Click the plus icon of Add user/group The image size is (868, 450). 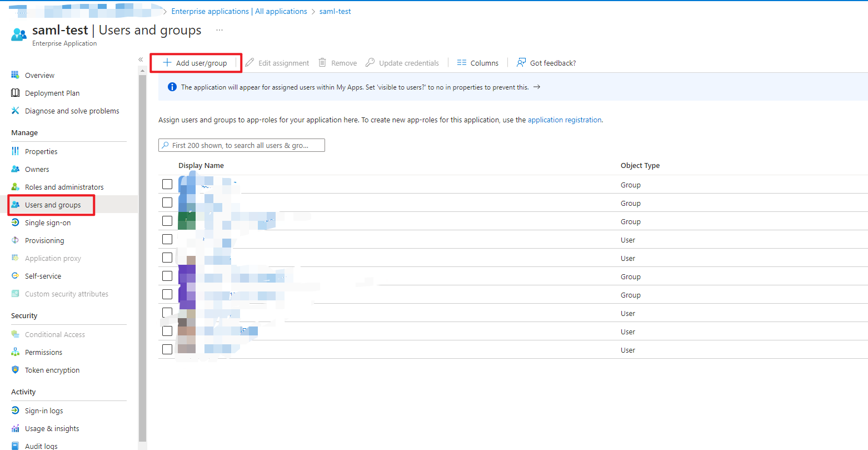(167, 62)
